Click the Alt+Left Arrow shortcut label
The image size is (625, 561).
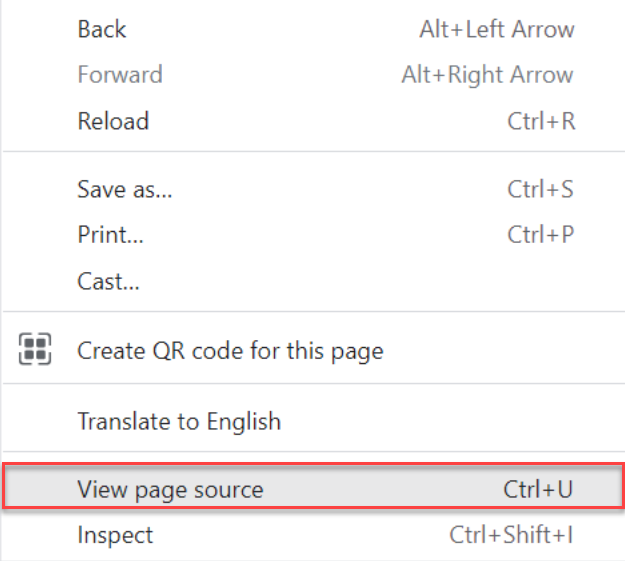(497, 30)
